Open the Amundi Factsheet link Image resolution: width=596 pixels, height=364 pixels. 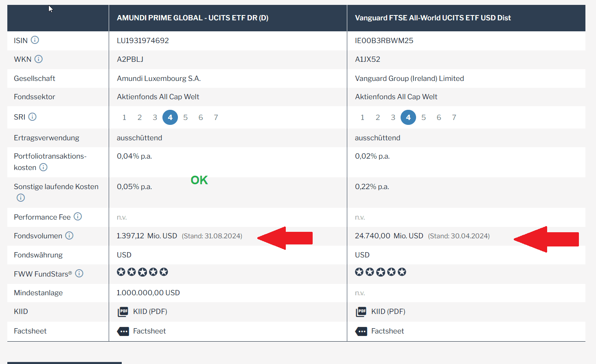[149, 331]
